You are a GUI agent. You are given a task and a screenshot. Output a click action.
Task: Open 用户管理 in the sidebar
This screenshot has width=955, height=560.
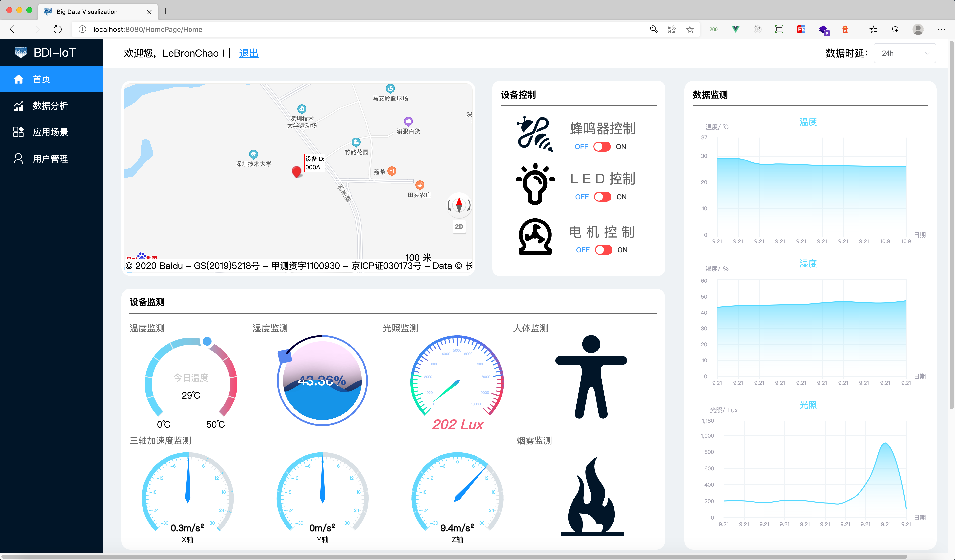tap(50, 159)
